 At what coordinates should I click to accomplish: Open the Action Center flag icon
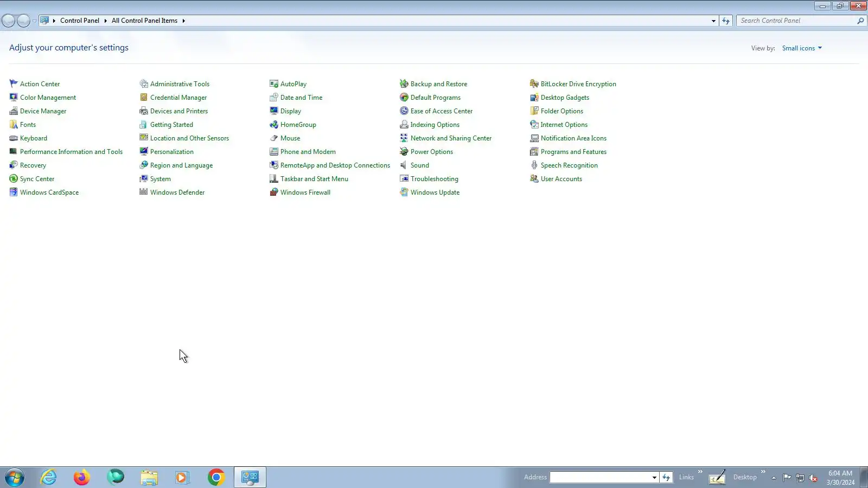pos(14,84)
